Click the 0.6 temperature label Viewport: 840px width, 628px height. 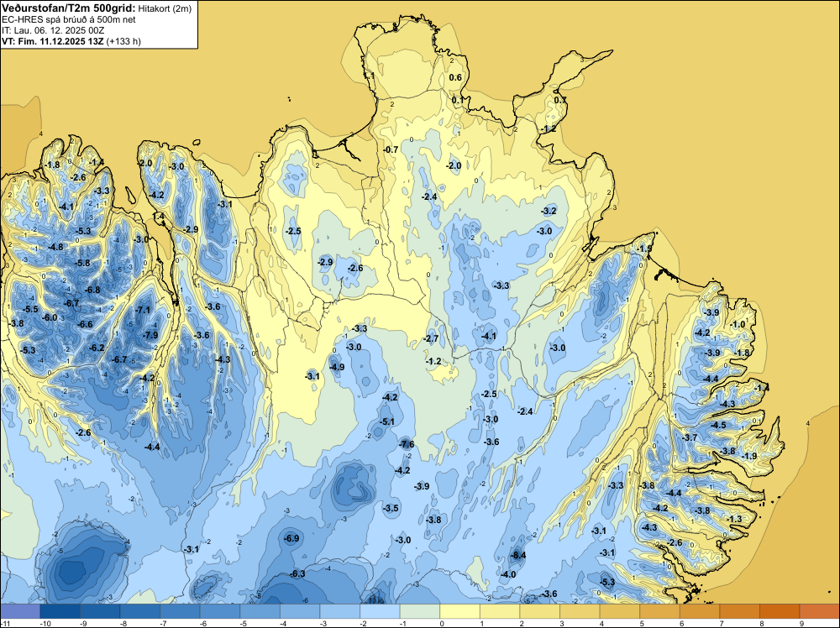point(454,77)
